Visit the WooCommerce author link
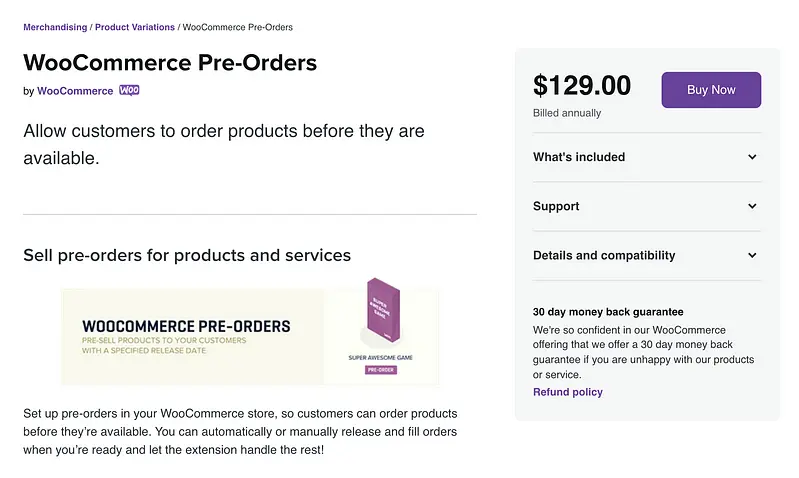Viewport: 799px width, 478px height. click(75, 91)
